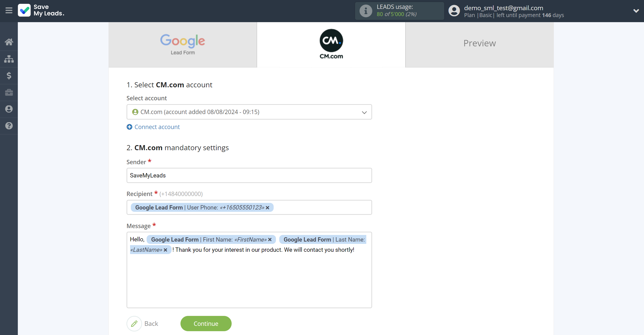644x335 pixels.
Task: Click the account avatar icon
Action: coord(454,11)
